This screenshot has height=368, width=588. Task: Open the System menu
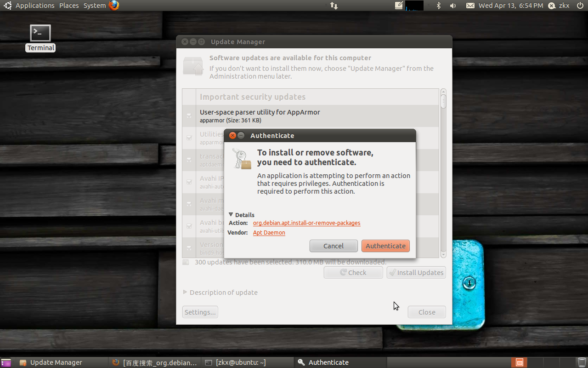(95, 6)
